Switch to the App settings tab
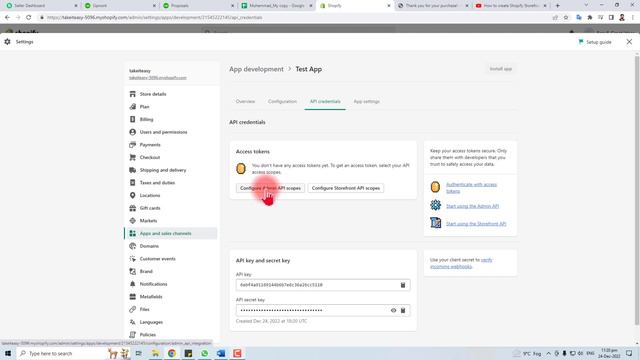 [367, 101]
